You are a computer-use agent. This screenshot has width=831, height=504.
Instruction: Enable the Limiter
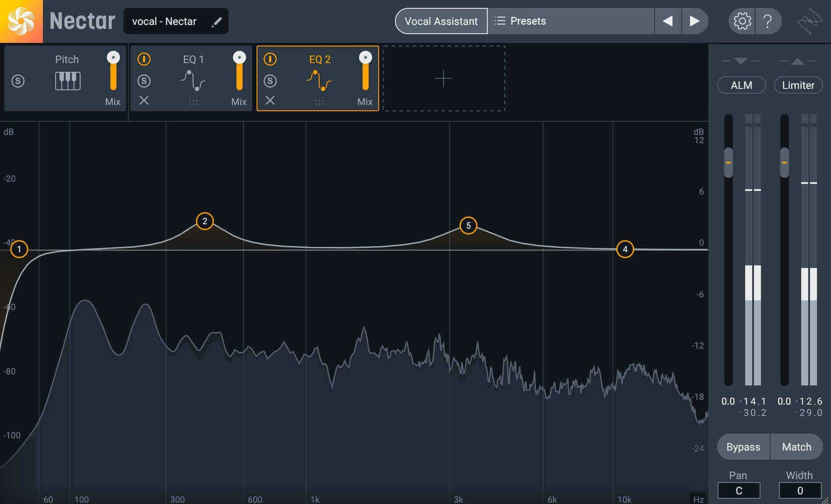[798, 85]
